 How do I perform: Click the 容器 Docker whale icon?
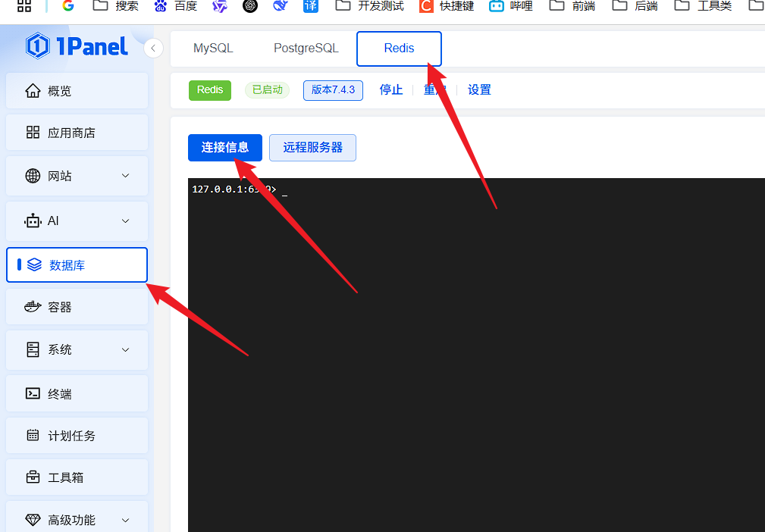coord(33,307)
